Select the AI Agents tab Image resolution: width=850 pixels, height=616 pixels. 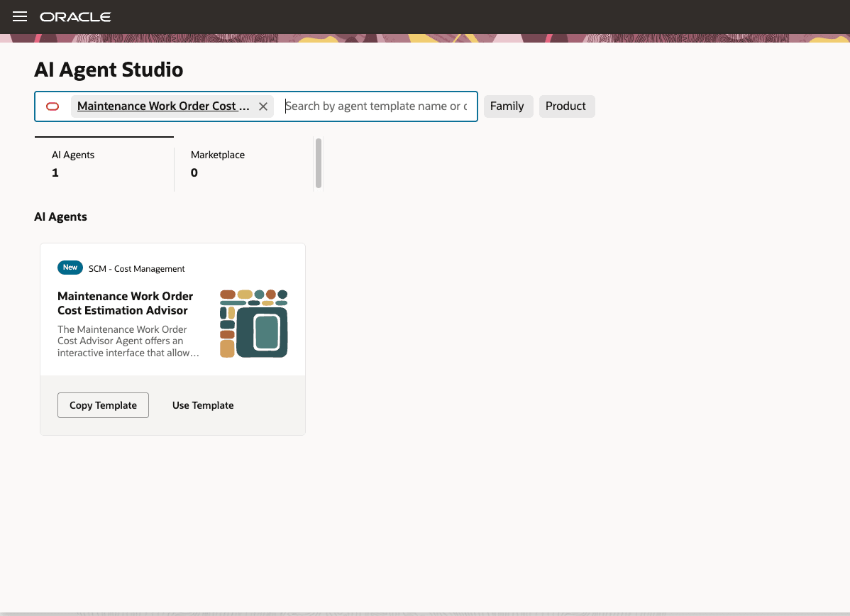click(104, 164)
